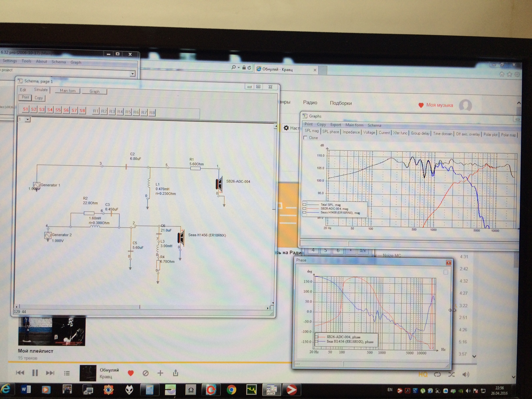Click the Graph button in Schema window
Screen dimensions: 532x399
(95, 92)
